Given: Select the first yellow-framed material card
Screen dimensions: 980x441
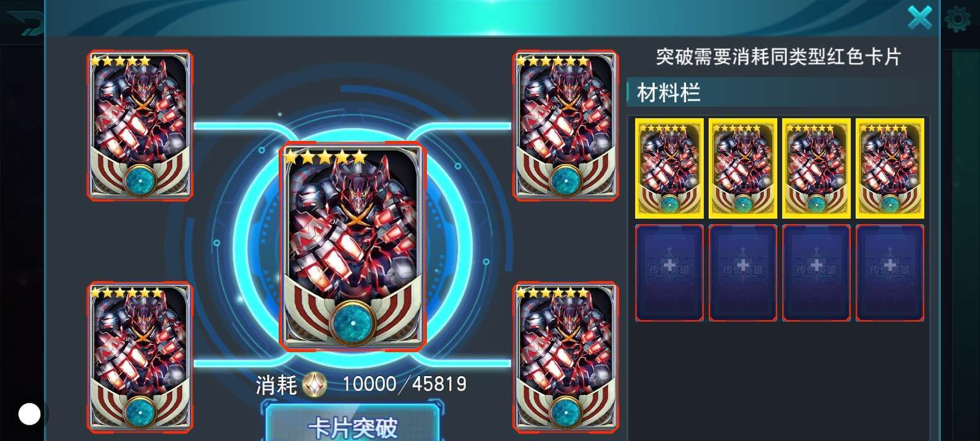Looking at the screenshot, I should 669,168.
